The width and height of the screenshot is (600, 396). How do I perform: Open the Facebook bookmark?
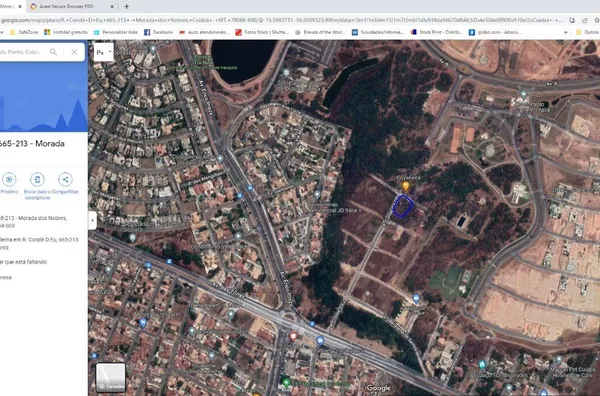[158, 33]
